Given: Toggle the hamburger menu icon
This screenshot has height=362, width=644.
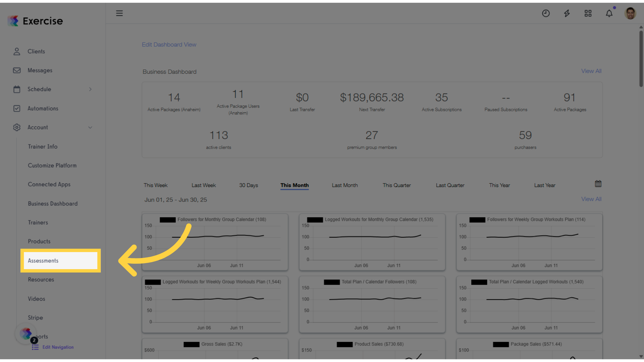Looking at the screenshot, I should (119, 13).
